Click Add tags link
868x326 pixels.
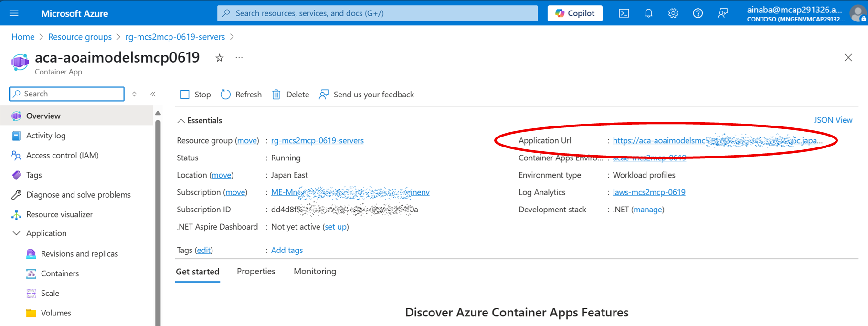coord(287,250)
